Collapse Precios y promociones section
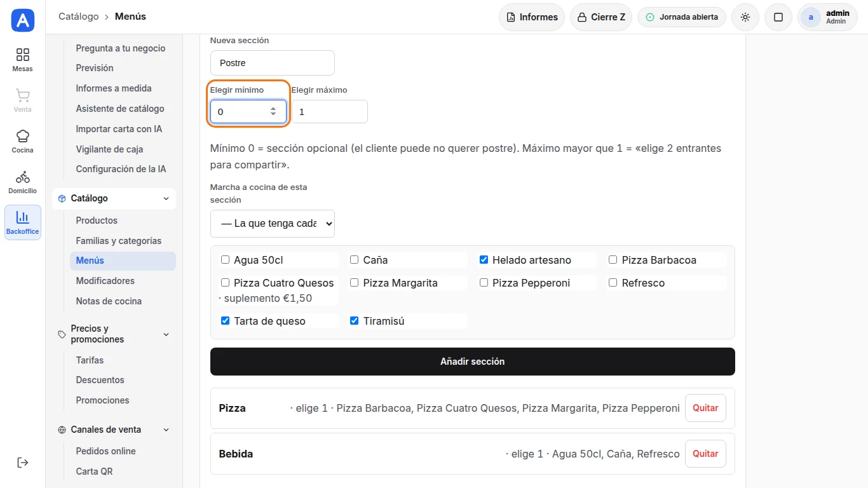 (x=166, y=334)
